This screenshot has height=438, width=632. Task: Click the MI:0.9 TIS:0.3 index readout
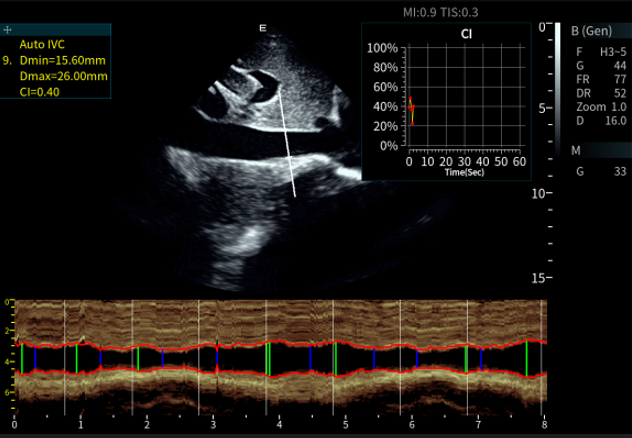(x=442, y=11)
